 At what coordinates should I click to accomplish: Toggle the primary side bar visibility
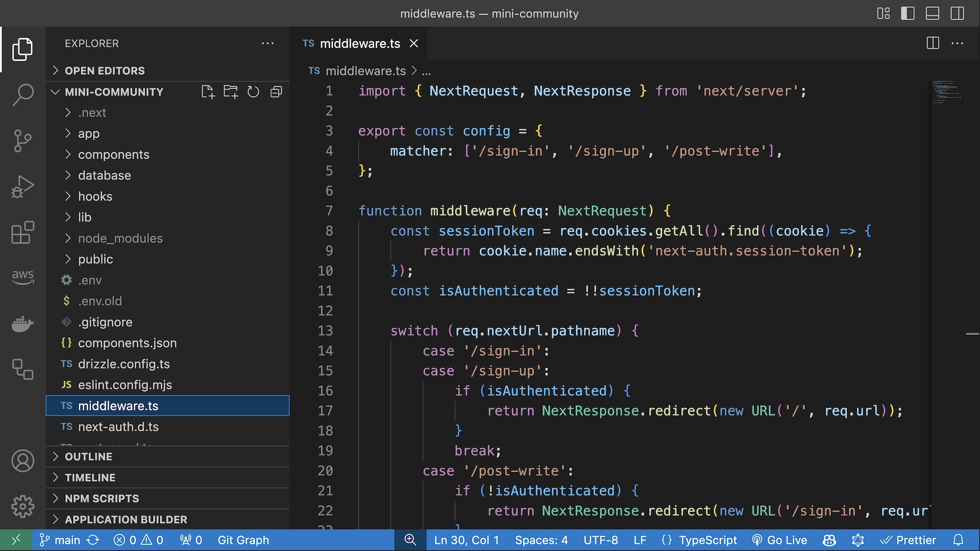tap(907, 13)
